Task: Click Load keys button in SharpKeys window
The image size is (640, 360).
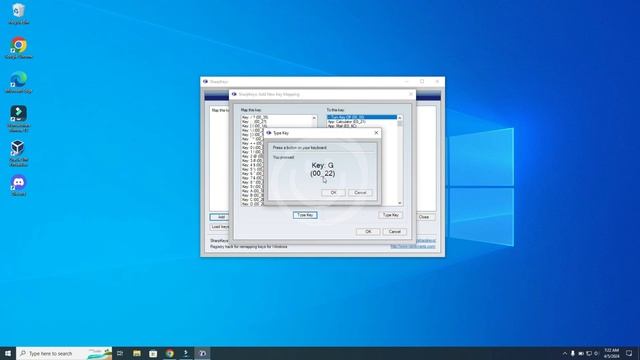Action: click(x=220, y=227)
